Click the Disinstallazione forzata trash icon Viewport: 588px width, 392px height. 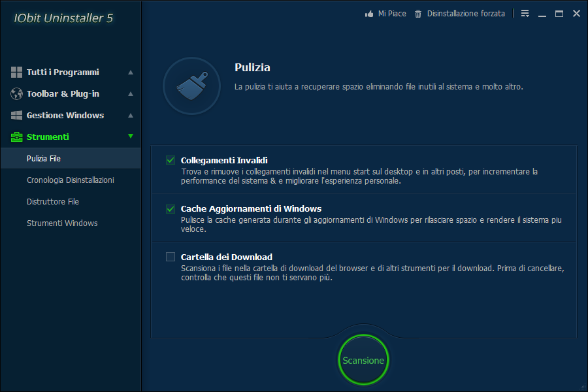click(418, 14)
